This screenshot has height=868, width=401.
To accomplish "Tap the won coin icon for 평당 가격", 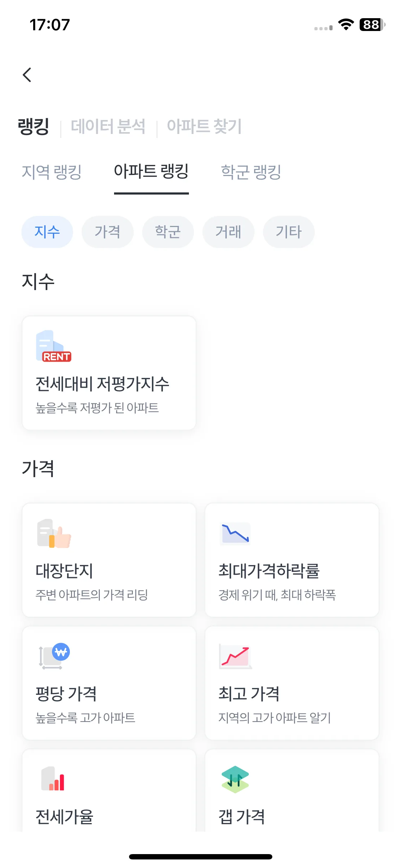I will point(54,656).
